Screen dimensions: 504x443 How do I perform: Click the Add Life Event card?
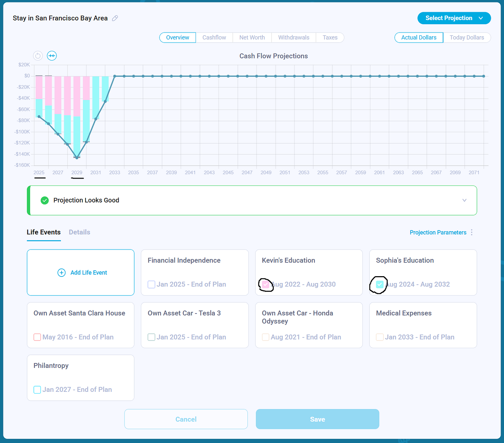tap(81, 273)
